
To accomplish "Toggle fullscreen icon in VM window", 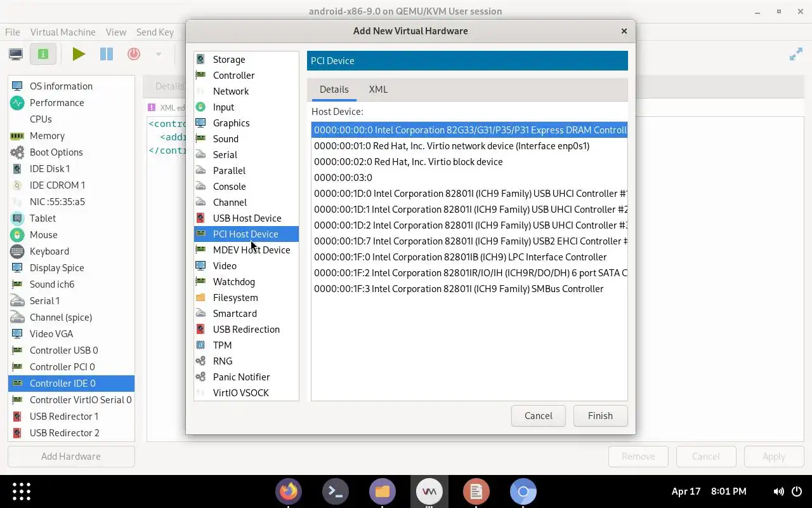I will 796,55.
